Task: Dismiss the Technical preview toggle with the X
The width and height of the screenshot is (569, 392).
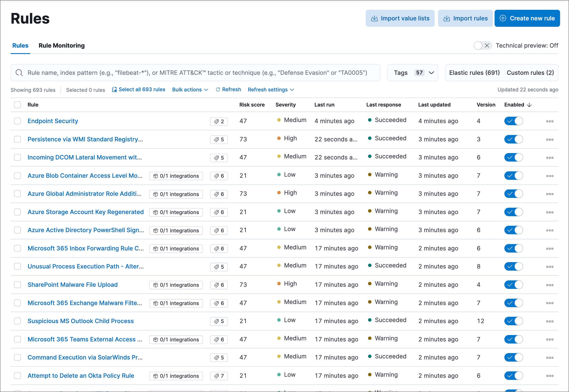Action: click(487, 45)
